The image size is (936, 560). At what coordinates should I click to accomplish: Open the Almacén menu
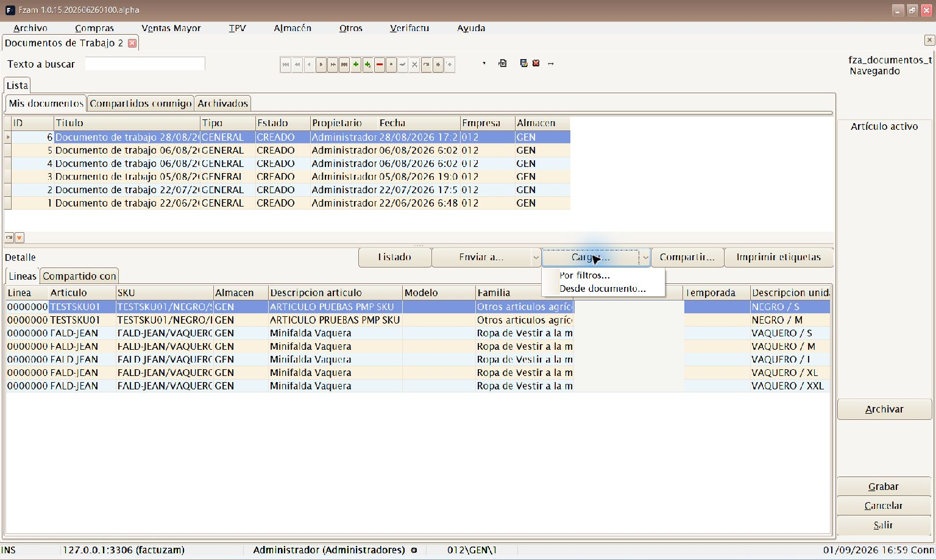(x=292, y=28)
